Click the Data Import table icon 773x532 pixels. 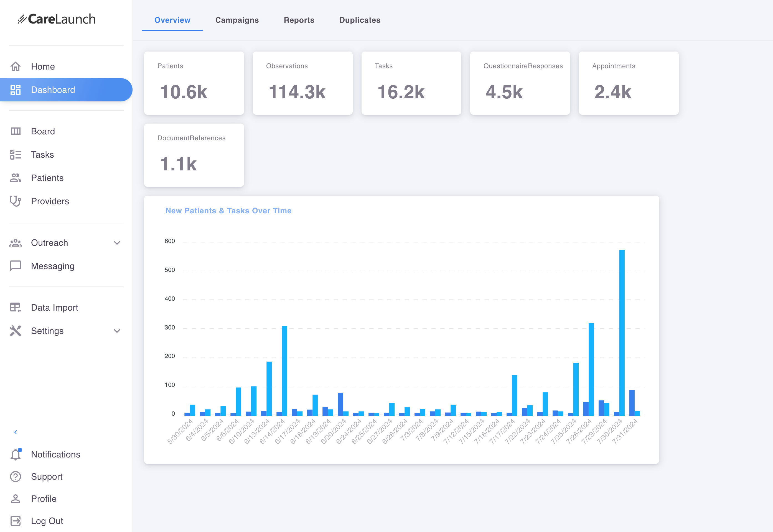coord(15,307)
